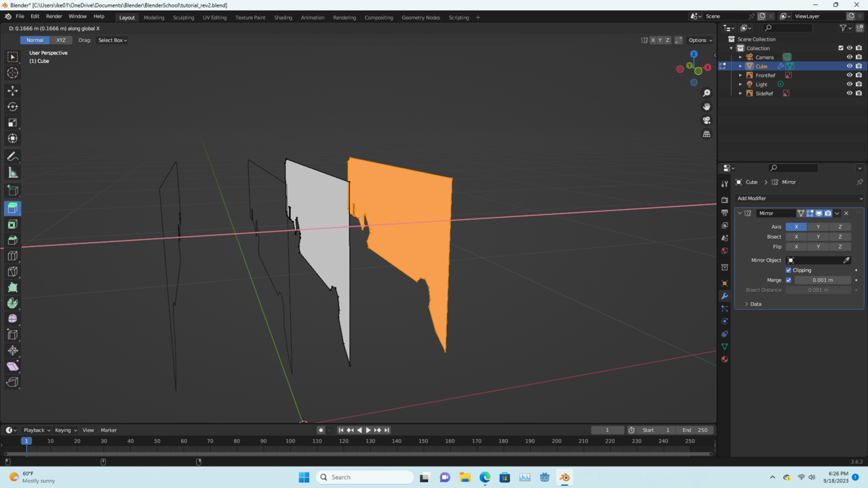Image resolution: width=868 pixels, height=488 pixels.
Task: Switch to the Shading workspace tab
Action: tap(283, 18)
